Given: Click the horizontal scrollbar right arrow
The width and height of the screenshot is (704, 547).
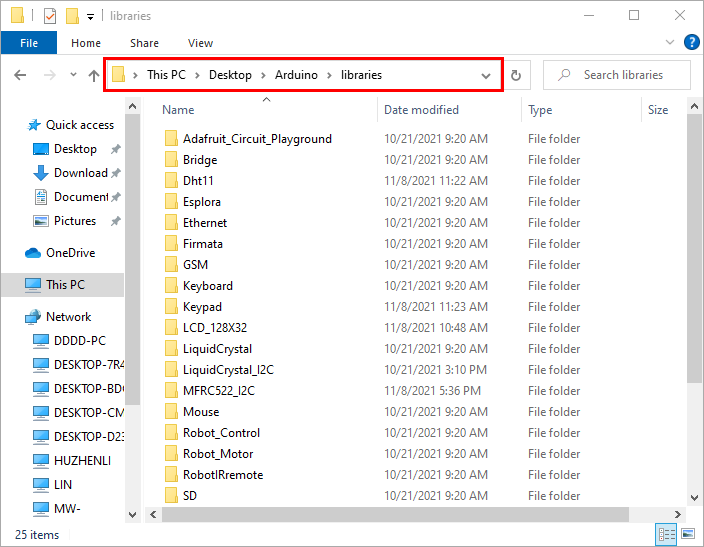Looking at the screenshot, I should 678,515.
